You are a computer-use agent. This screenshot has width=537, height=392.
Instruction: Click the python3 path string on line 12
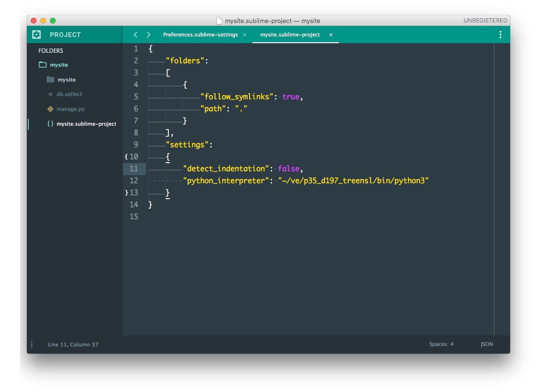353,180
